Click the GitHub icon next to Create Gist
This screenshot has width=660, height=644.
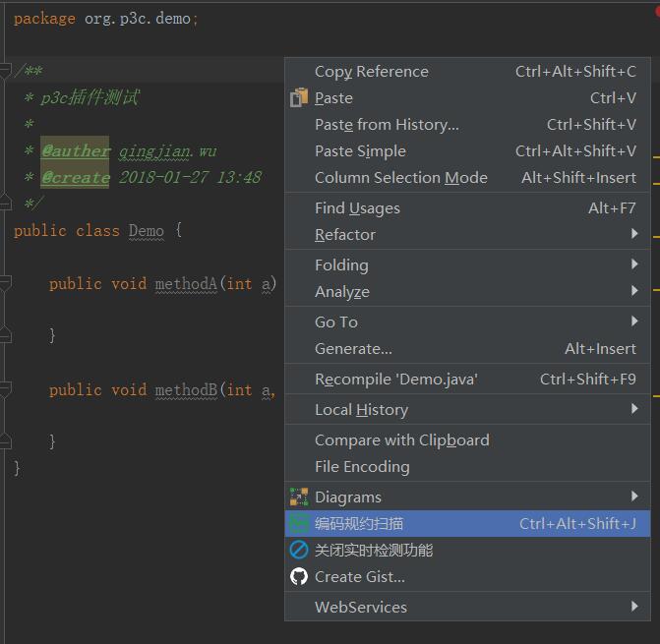pos(299,577)
